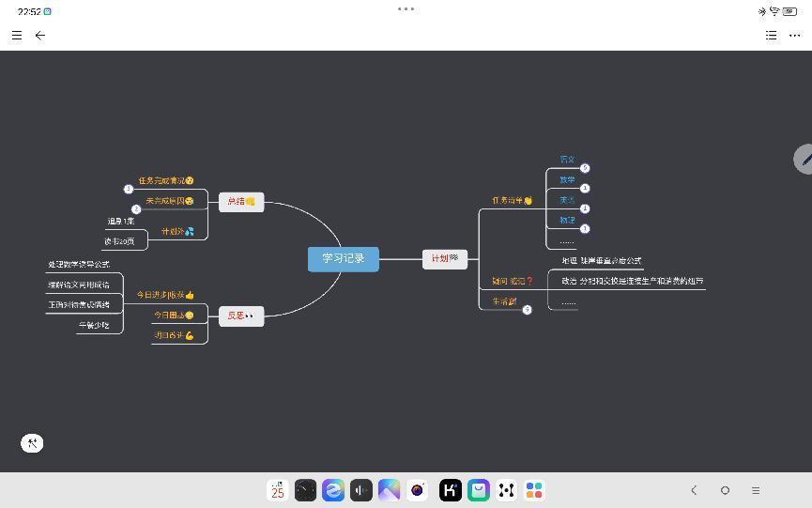Viewport: 812px width, 508px height.
Task: Tap the 任务清单 subtopic node
Action: [x=512, y=200]
